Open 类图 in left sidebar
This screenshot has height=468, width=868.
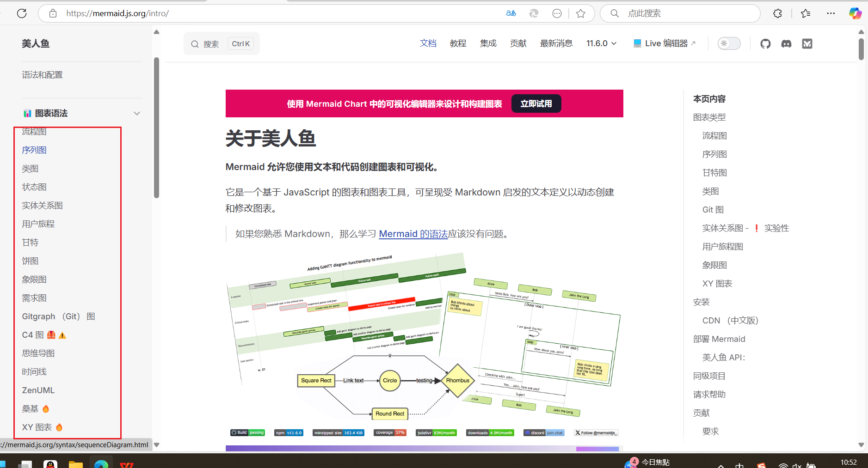pyautogui.click(x=30, y=169)
